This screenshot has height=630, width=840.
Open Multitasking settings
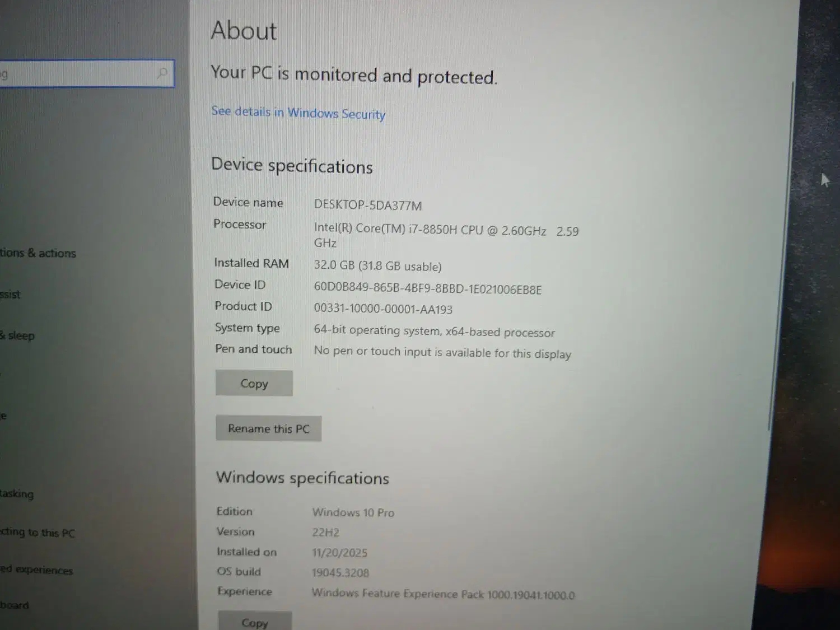tap(17, 494)
